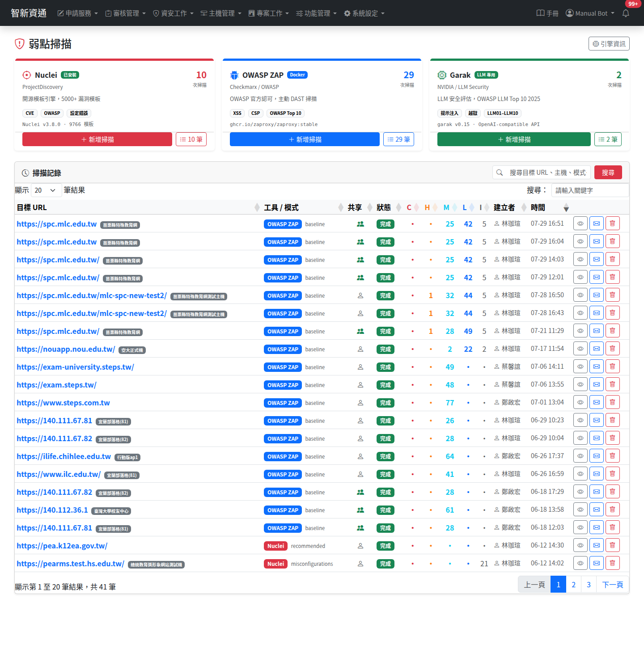Delete the scan record from 07-29 16:51

(x=612, y=223)
